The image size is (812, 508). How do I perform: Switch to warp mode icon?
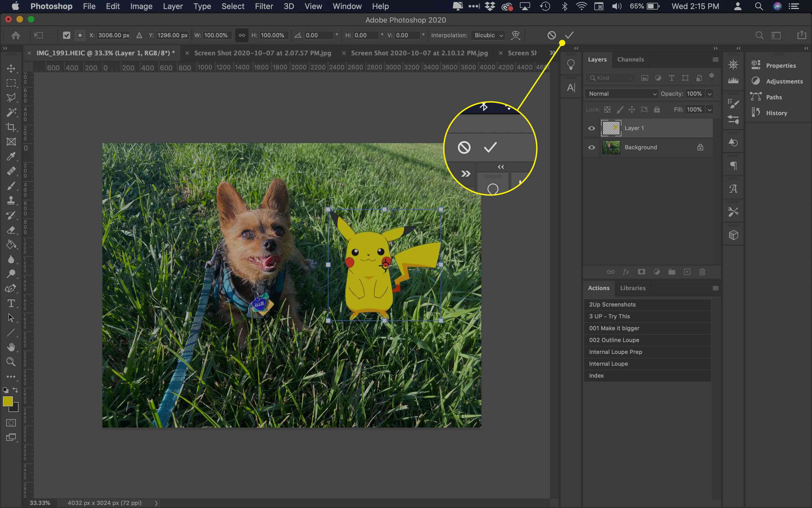(x=515, y=35)
